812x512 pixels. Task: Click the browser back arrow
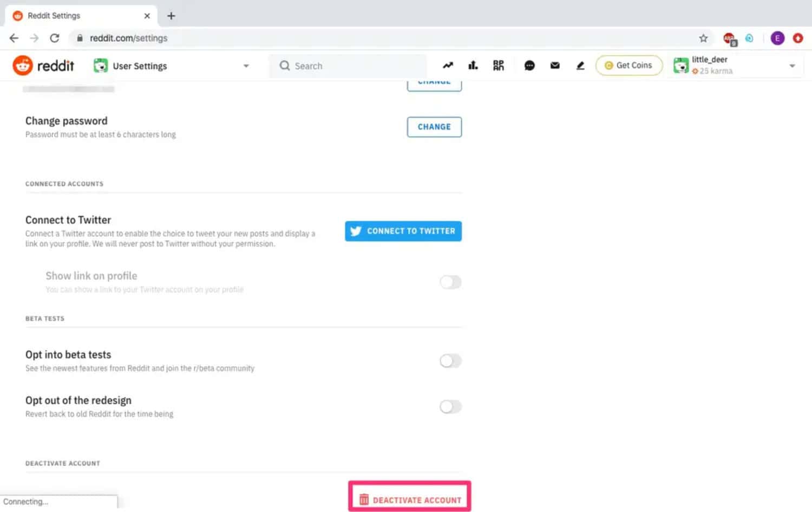point(14,38)
